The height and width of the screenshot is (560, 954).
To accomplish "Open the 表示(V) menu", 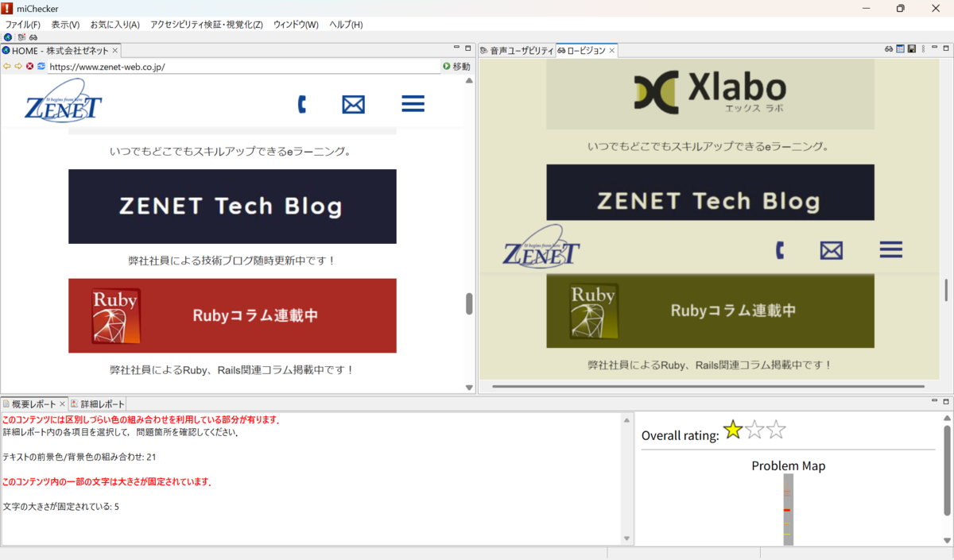I will click(x=65, y=25).
